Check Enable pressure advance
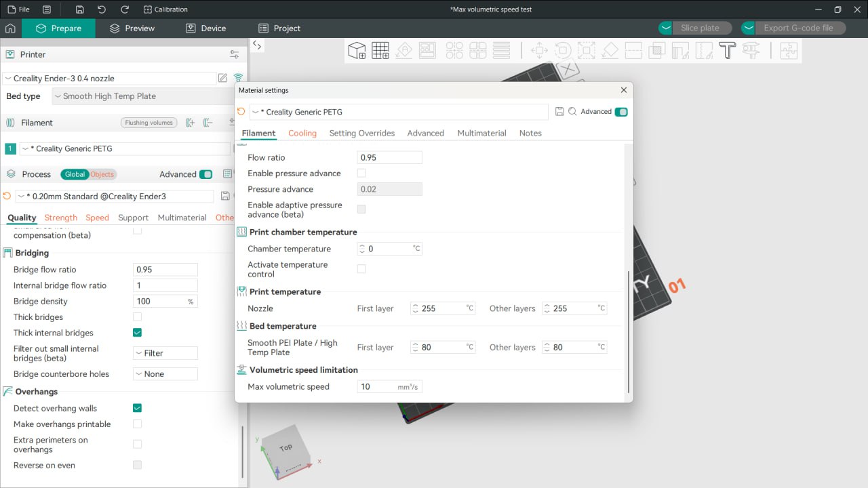868x488 pixels. point(361,173)
